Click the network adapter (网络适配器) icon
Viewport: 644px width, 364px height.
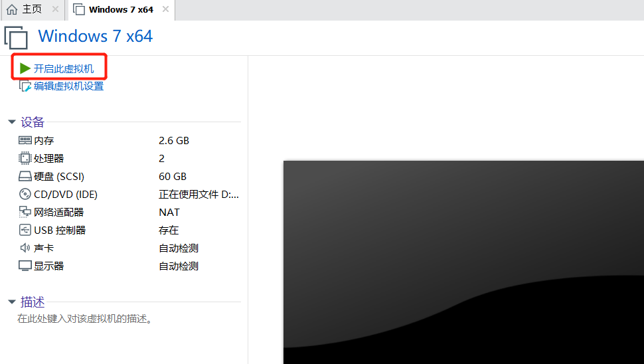pyautogui.click(x=25, y=212)
